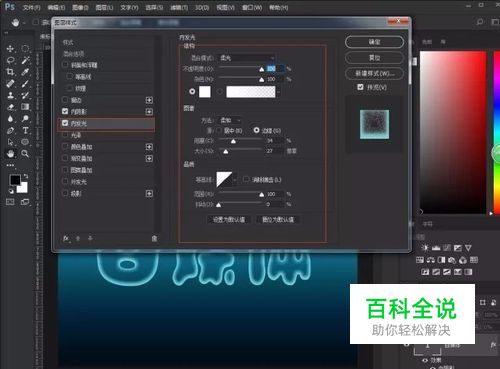Enable the Pattern Overlay (图案叠加) checkbox
This screenshot has width=500, height=369.
(x=65, y=170)
